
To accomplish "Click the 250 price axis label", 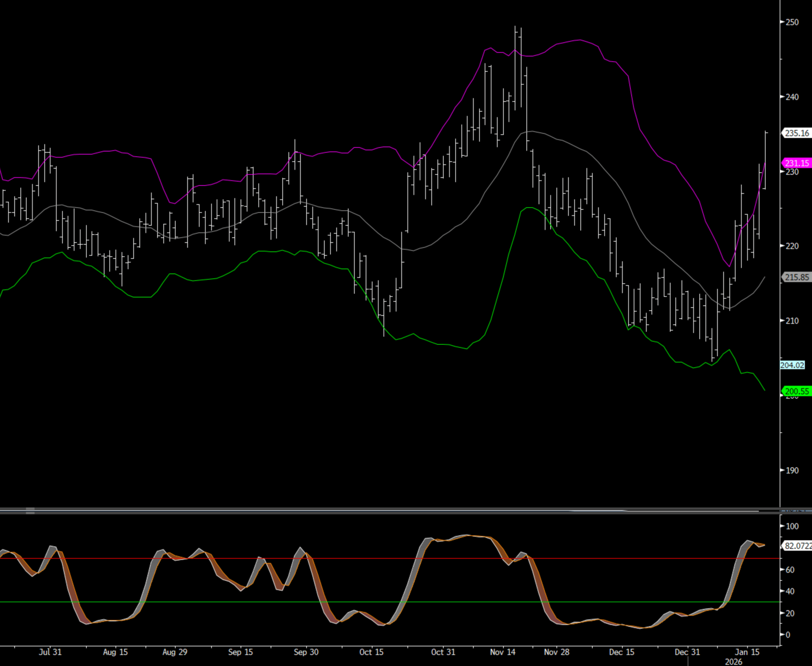I will coord(792,22).
